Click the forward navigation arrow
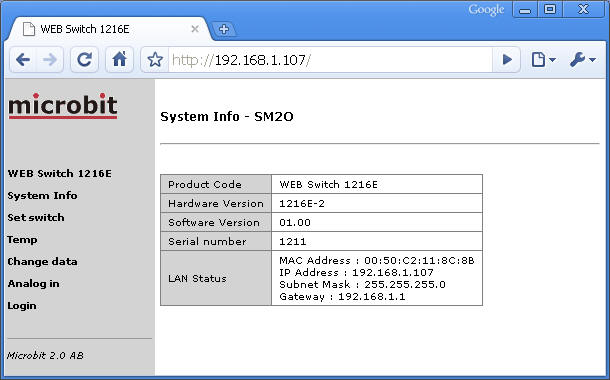The height and width of the screenshot is (380, 610). 50,60
